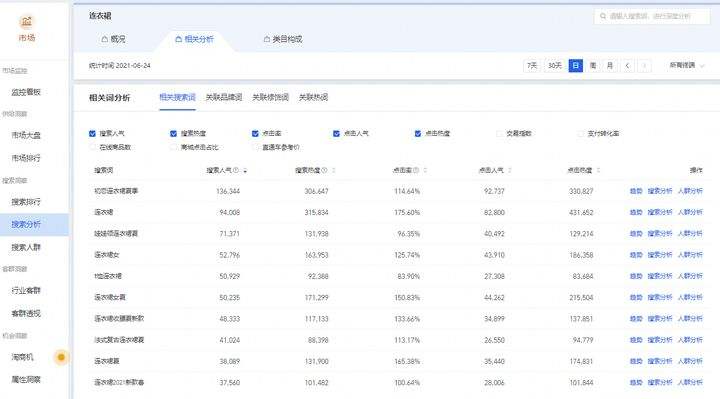Click the 市场 market icon at sidebar top
The height and width of the screenshot is (399, 720).
point(27,21)
